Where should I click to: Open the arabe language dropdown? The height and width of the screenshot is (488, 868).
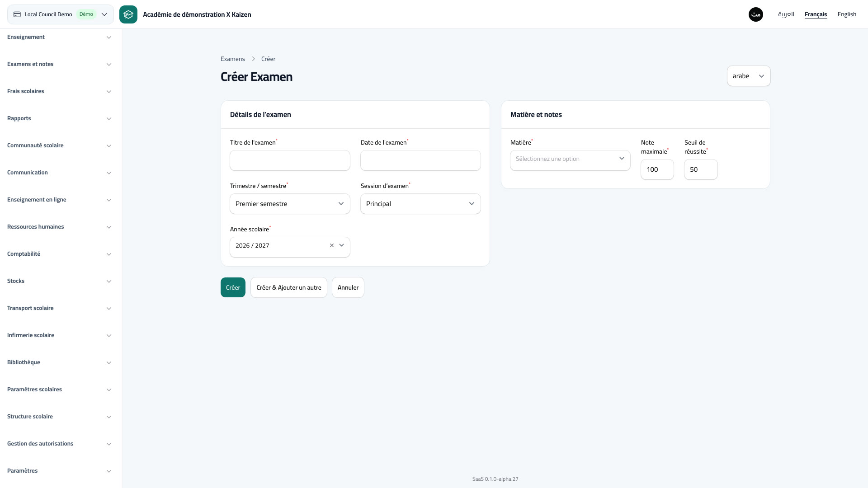click(749, 76)
